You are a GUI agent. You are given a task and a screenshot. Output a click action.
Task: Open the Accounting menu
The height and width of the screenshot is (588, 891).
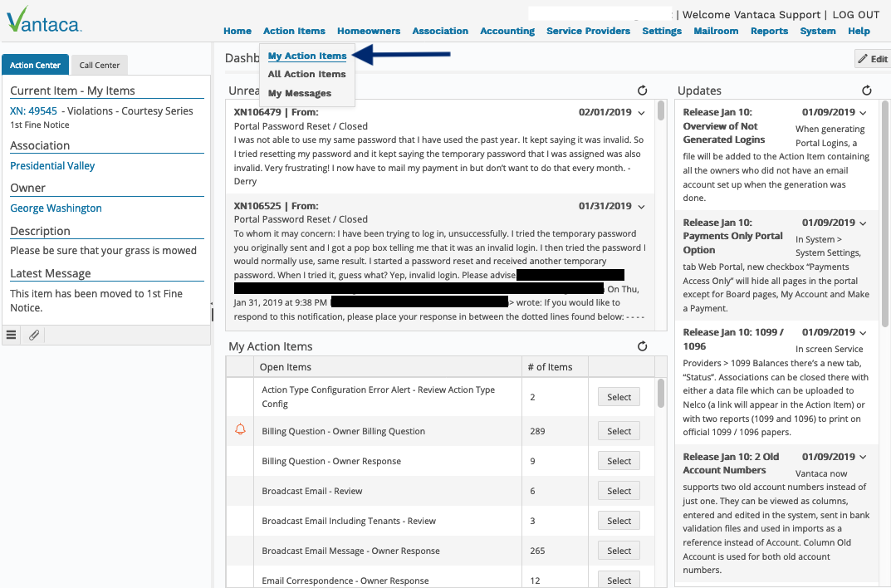(x=507, y=31)
